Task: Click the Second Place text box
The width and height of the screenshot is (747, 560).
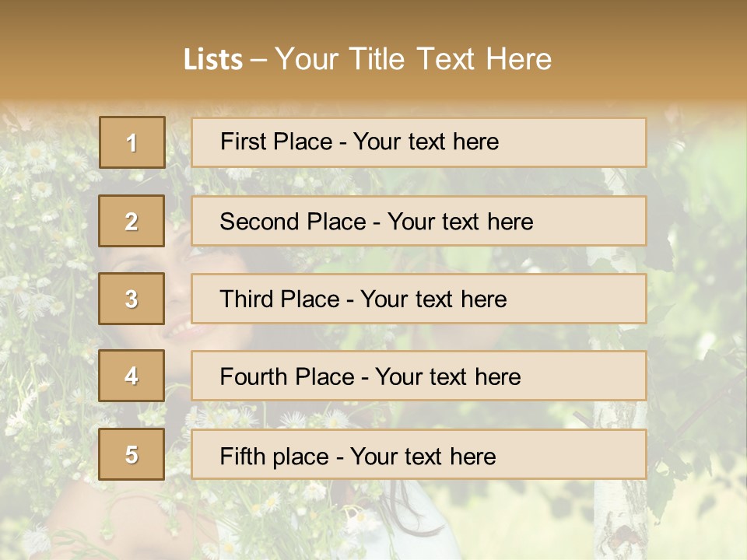Action: (x=419, y=221)
